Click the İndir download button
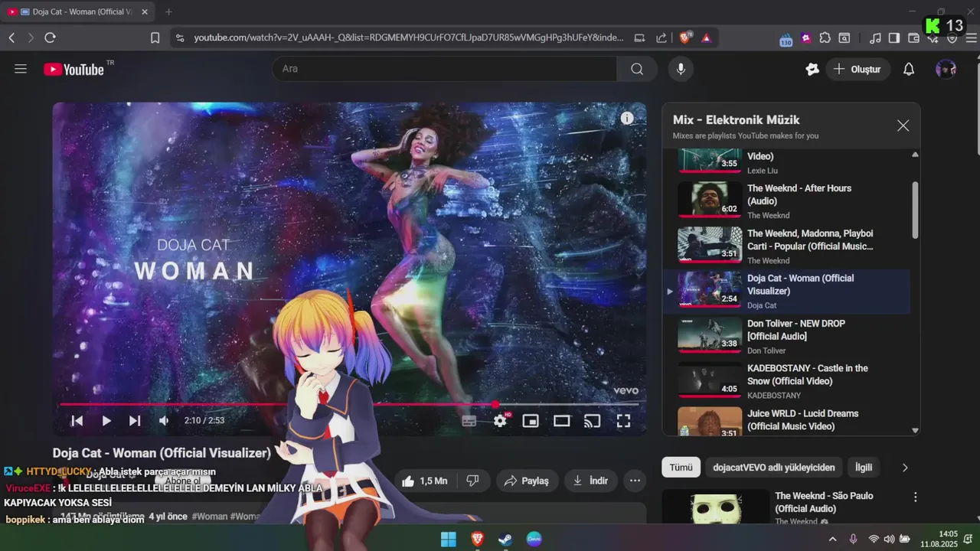This screenshot has width=980, height=551. click(590, 481)
